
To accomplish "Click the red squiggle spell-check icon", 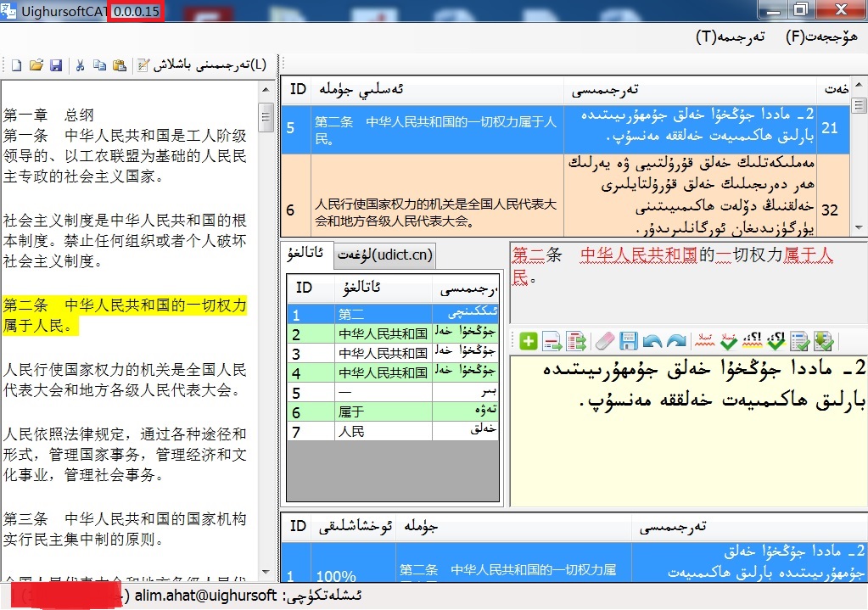I will click(x=705, y=341).
